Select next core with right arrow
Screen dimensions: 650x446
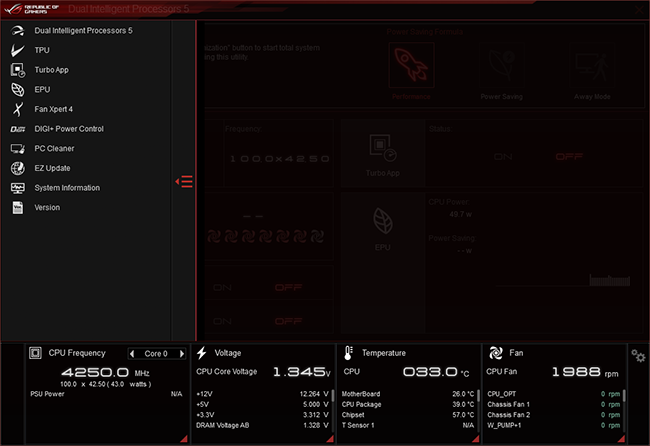coord(182,354)
